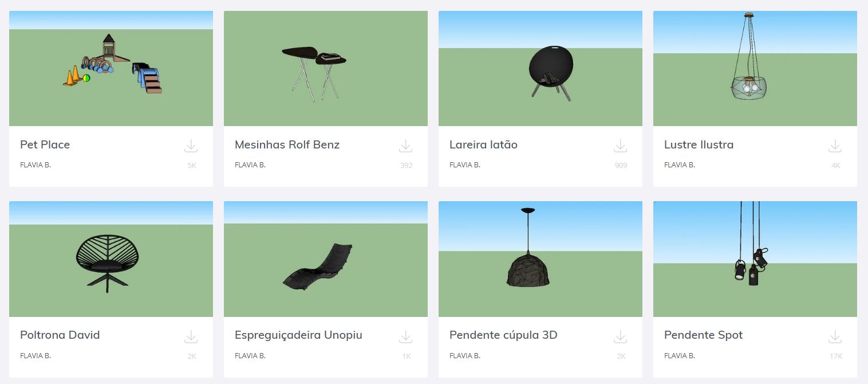Click the Lustre Ilustra download icon
Image resolution: width=868 pixels, height=384 pixels.
coord(835,146)
